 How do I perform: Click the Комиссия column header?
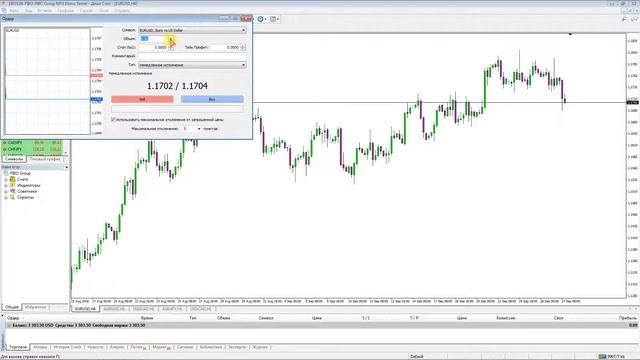point(506,318)
